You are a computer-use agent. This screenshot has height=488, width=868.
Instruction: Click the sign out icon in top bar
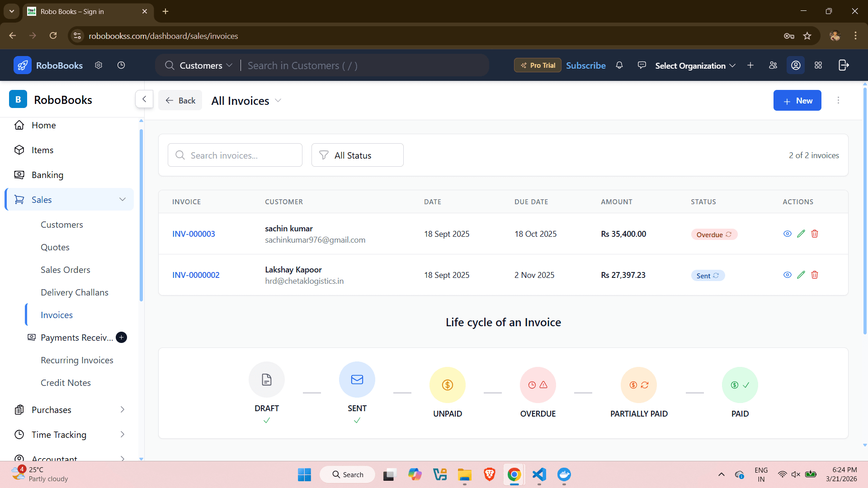pos(844,65)
